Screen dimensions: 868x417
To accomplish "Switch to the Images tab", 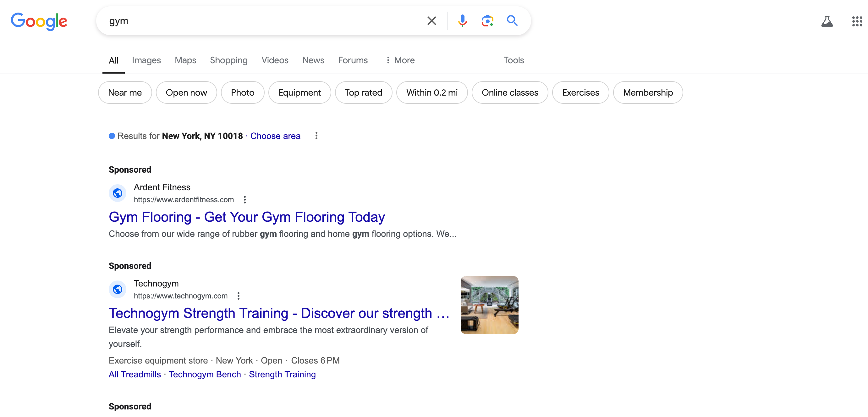I will tap(146, 60).
